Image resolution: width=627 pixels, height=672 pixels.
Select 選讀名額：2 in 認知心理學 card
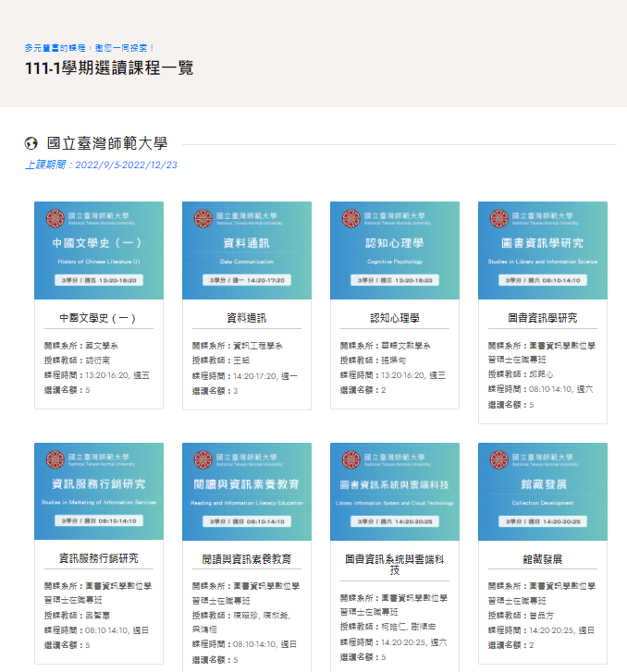tap(363, 390)
